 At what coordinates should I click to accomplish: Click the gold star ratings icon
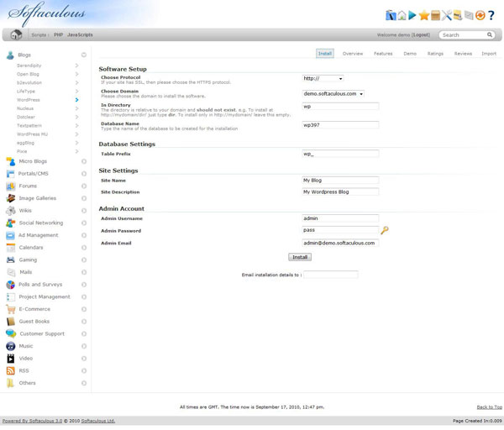(424, 15)
